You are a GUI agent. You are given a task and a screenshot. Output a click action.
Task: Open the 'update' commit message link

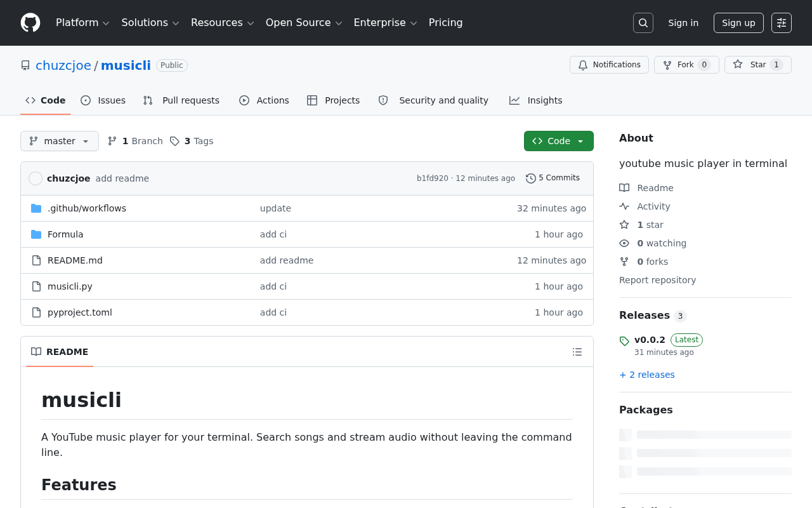tap(275, 208)
